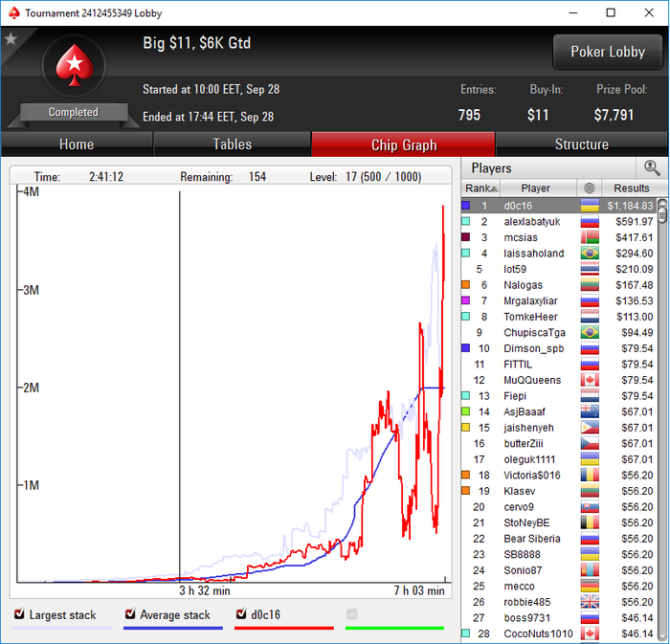
Task: Select player row Dimson_spb
Action: (559, 348)
